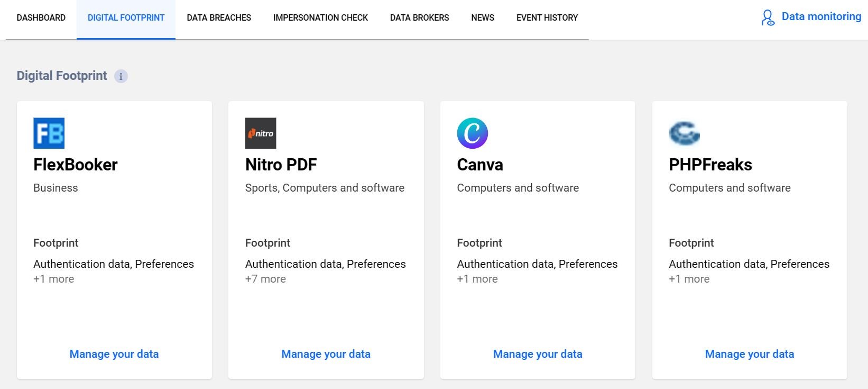Click Computers and software under Canva
Screen dimensions: 868x389
(x=518, y=188)
